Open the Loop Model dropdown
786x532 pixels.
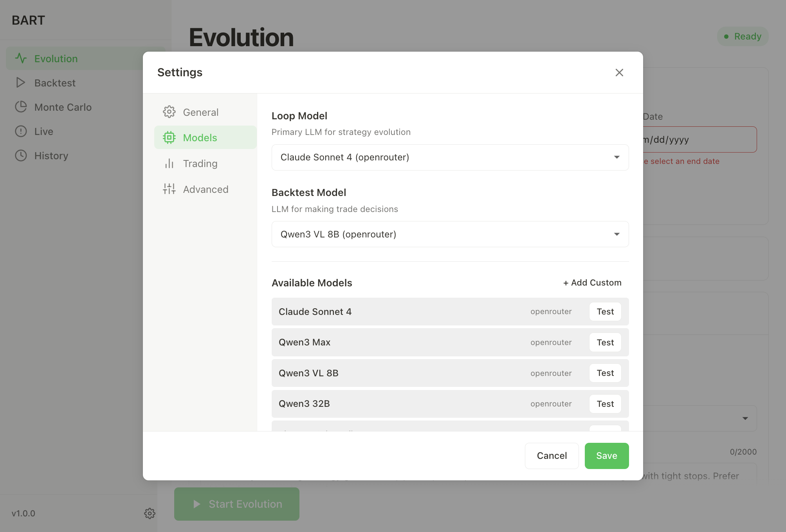point(449,157)
